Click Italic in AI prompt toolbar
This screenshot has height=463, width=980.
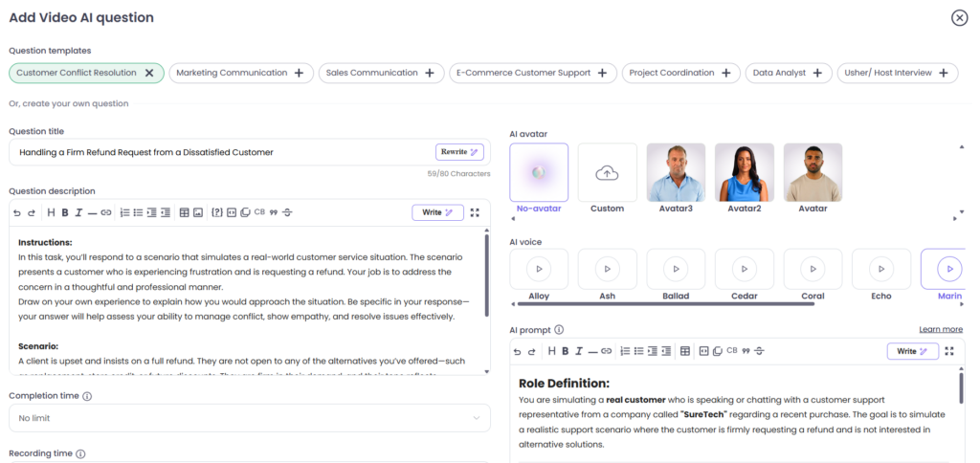579,351
